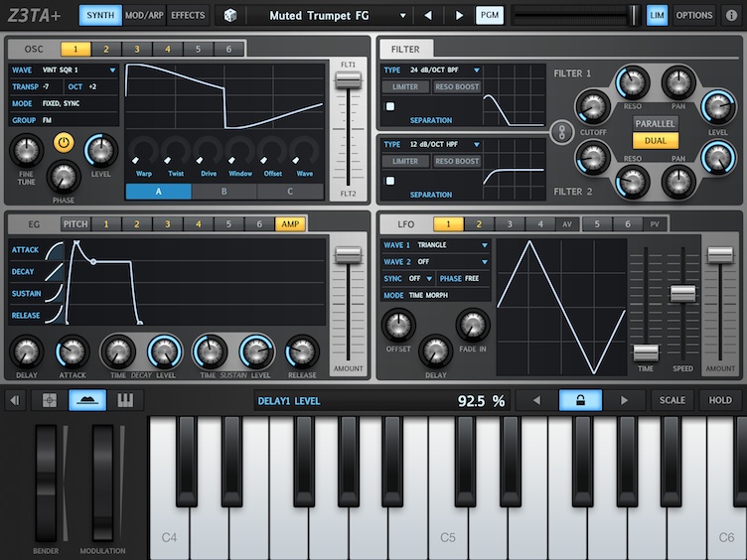Enable Filter 2 separation checkbox
This screenshot has height=560, width=747.
coord(390,181)
